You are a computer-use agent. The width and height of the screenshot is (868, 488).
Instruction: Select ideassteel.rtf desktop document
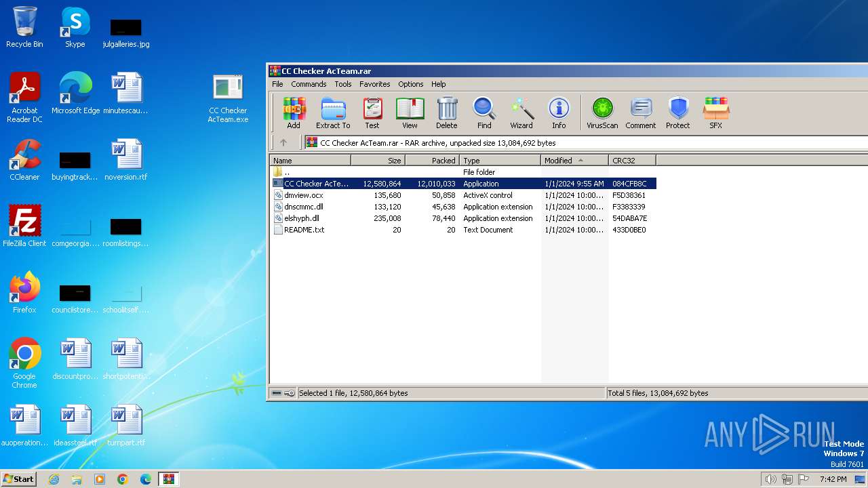click(75, 426)
